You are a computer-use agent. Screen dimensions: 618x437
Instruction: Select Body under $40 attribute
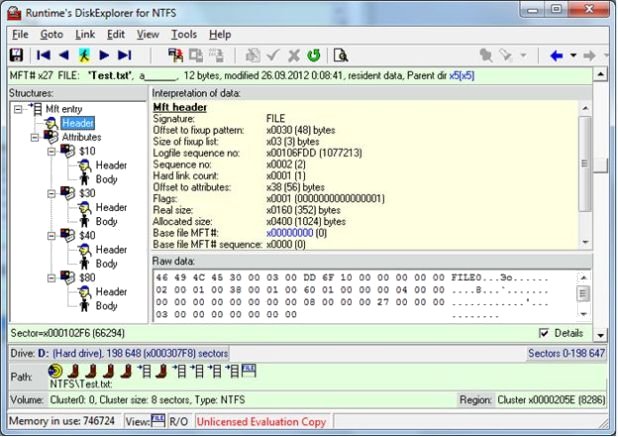(106, 264)
